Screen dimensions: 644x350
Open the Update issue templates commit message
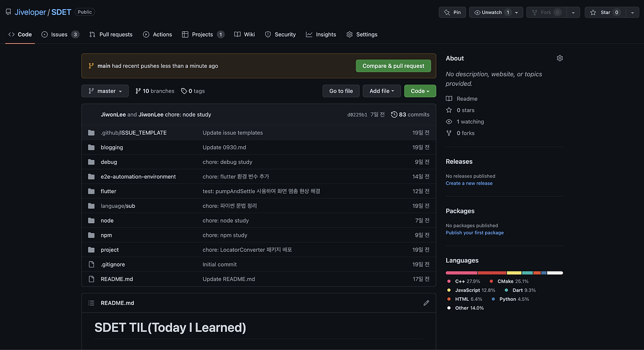(232, 133)
